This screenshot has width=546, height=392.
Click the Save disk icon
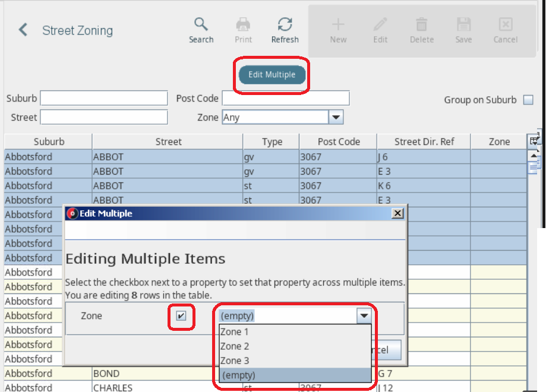(x=463, y=30)
